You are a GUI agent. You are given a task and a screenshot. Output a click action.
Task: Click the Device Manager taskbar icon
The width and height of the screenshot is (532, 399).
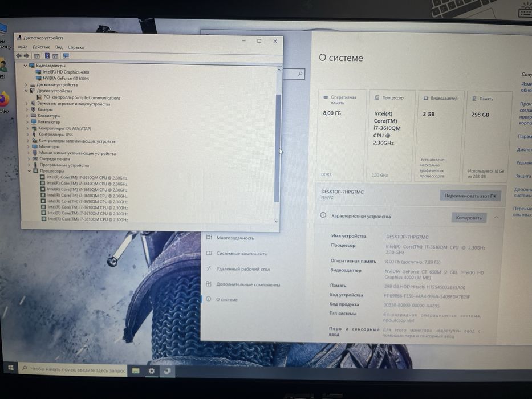point(167,371)
